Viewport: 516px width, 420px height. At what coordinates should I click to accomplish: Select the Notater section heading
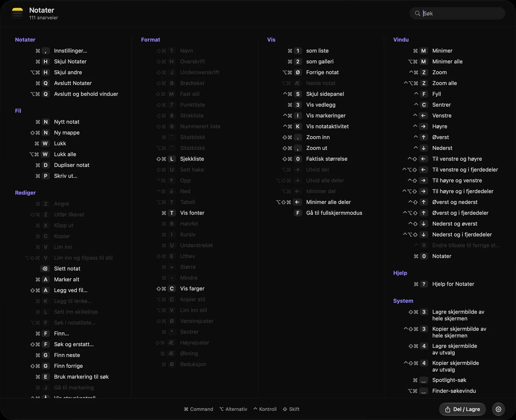click(x=25, y=40)
